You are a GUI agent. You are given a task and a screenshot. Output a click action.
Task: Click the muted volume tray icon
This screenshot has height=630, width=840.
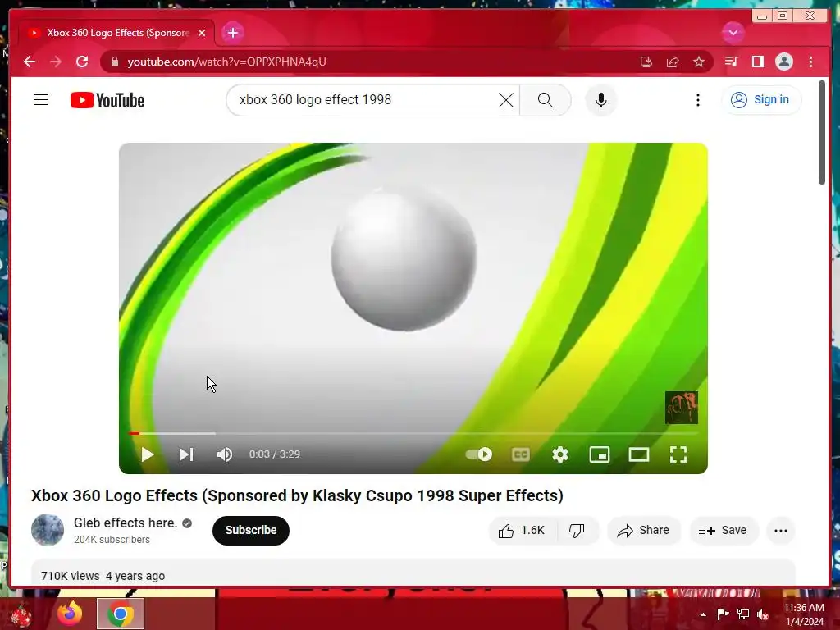click(763, 614)
